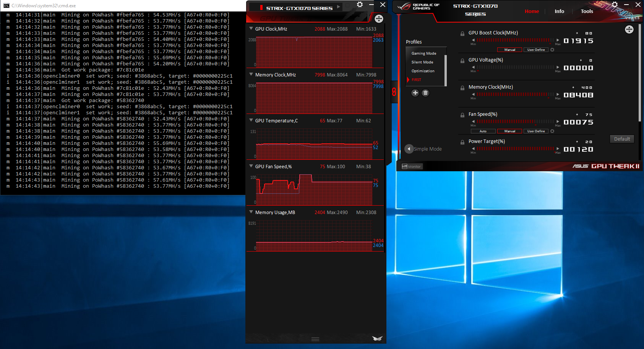Decrease Power Target with left arrow
This screenshot has height=349, width=644.
[x=473, y=148]
